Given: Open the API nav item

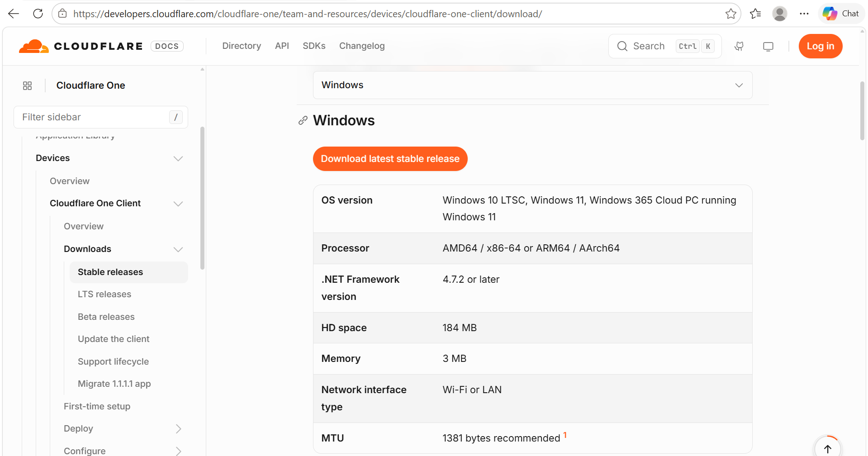Looking at the screenshot, I should pyautogui.click(x=282, y=46).
